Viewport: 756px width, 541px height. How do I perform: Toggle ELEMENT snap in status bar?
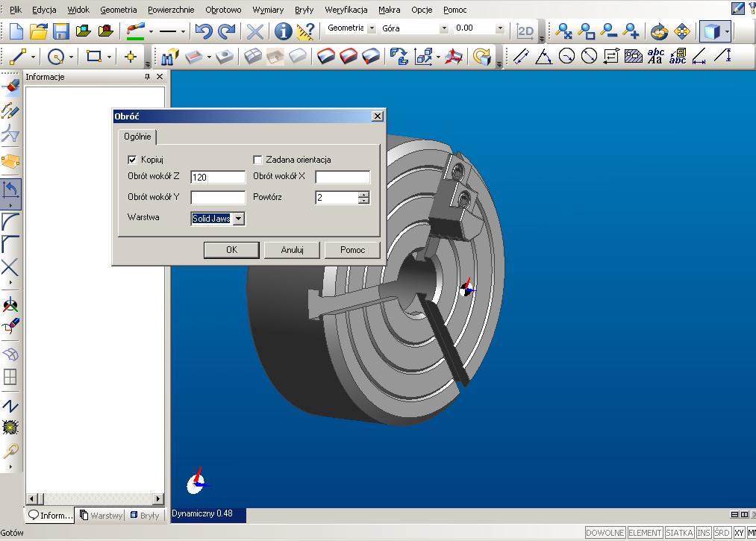[645, 533]
